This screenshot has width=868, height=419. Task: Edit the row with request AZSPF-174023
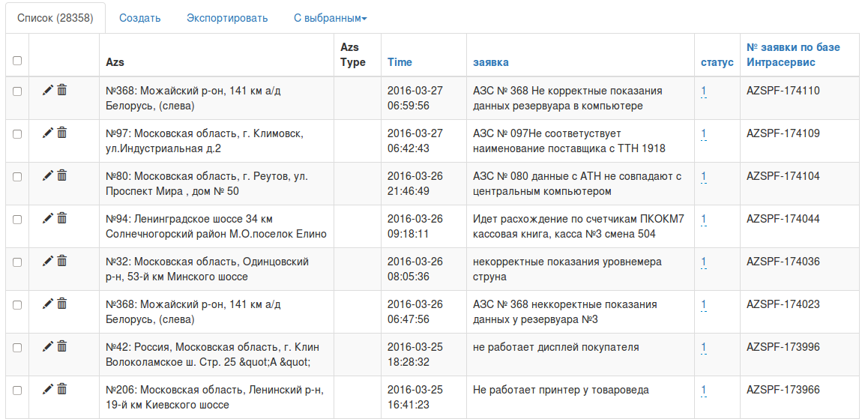click(48, 304)
